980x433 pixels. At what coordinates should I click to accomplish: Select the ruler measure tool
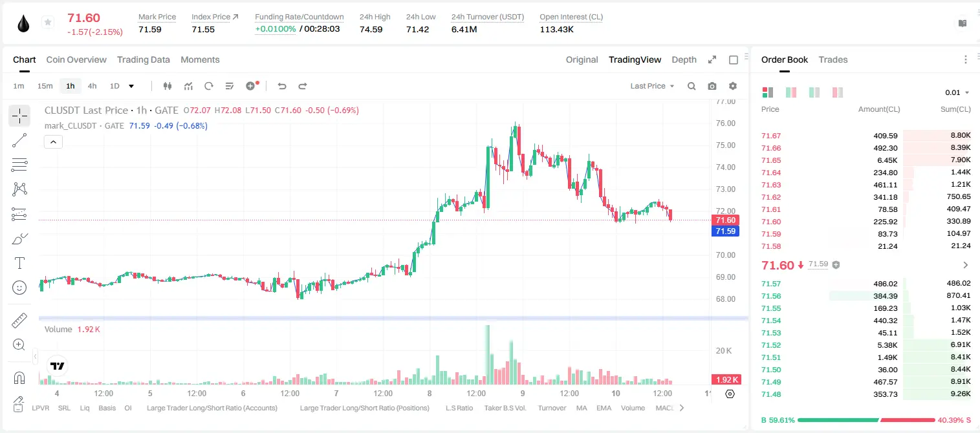pos(19,320)
